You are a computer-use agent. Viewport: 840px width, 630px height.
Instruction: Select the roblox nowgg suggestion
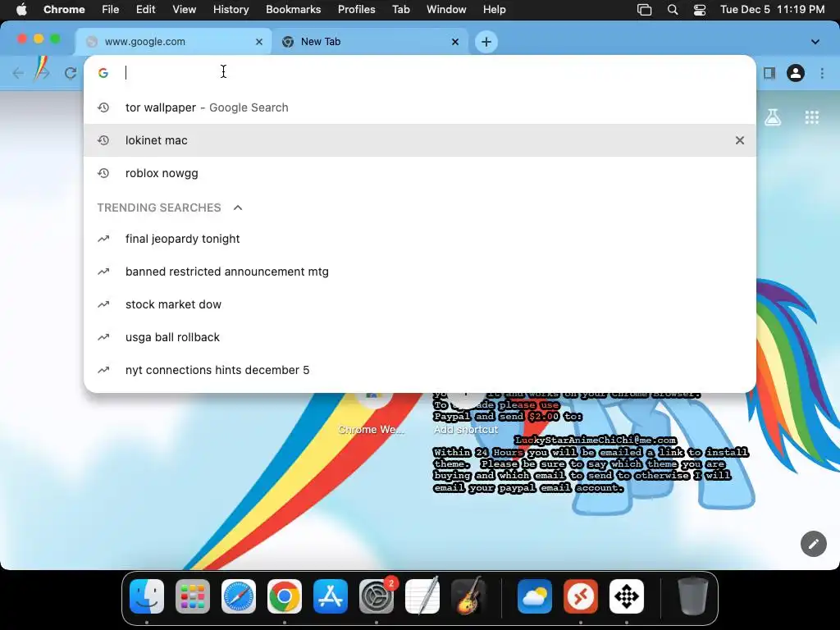[420, 173]
